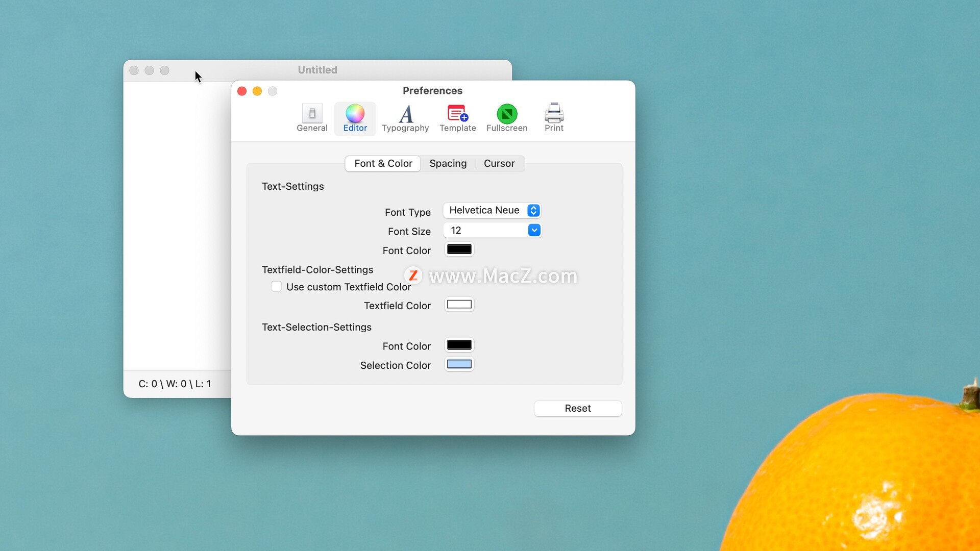Minimize the Preferences window
This screenshot has width=980, height=551.
pos(257,91)
